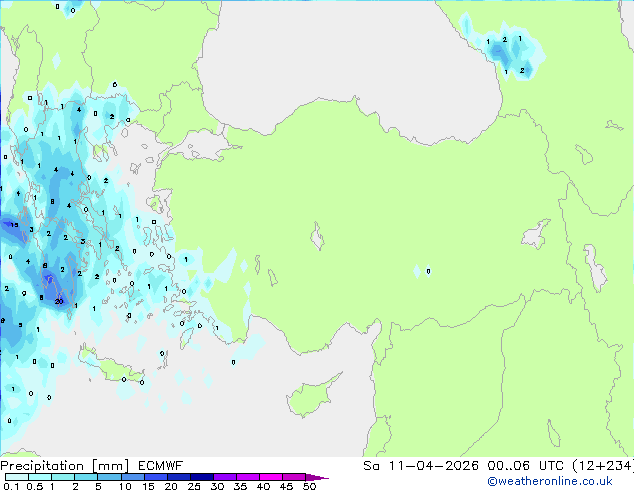Click the 40–45 mm magenta swatch
Image resolution: width=634 pixels, height=490 pixels.
point(271,477)
